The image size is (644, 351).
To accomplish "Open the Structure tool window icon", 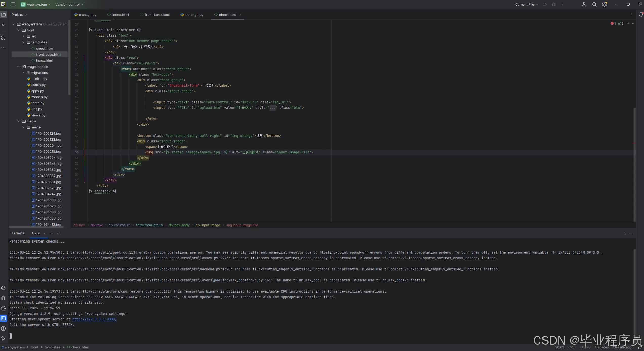I will (x=3, y=38).
